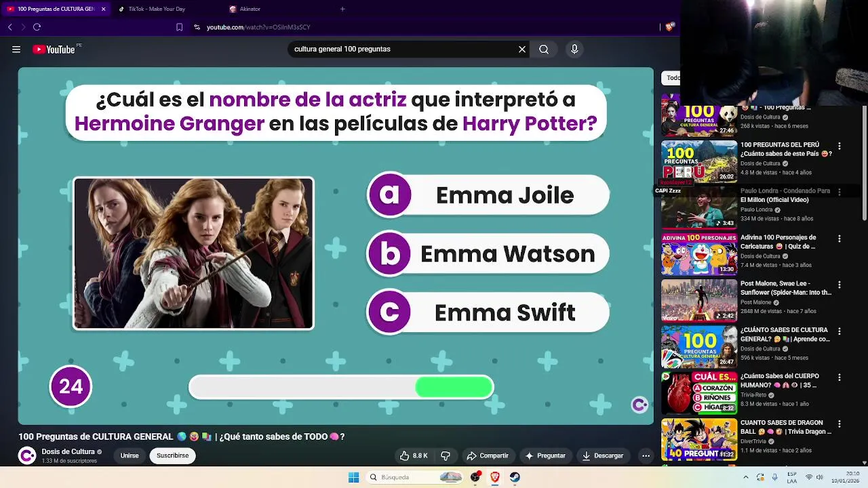
Task: Click the Unirse button
Action: (x=130, y=456)
